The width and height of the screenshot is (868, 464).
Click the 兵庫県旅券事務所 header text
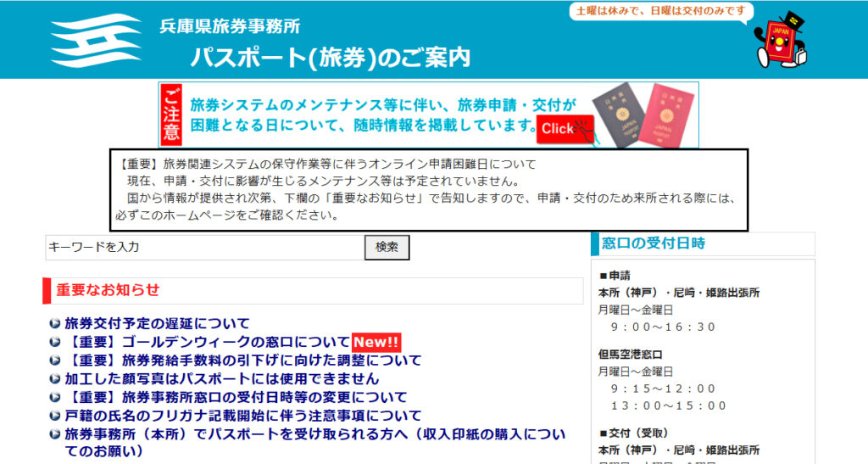pyautogui.click(x=230, y=26)
